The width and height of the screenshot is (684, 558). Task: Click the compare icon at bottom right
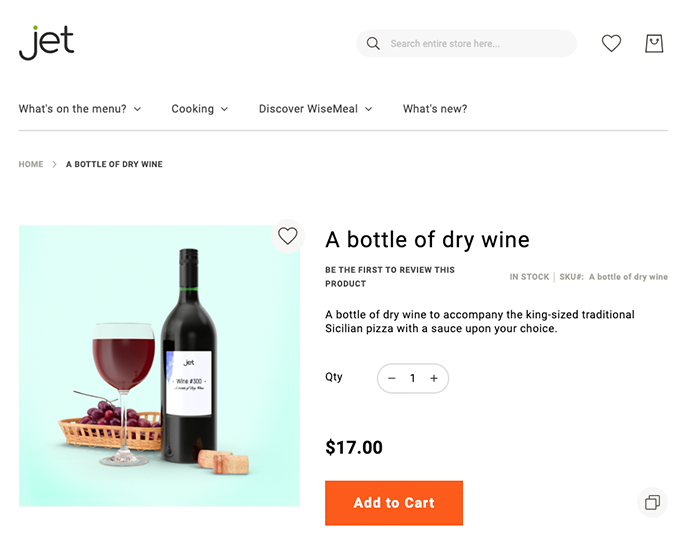(652, 503)
